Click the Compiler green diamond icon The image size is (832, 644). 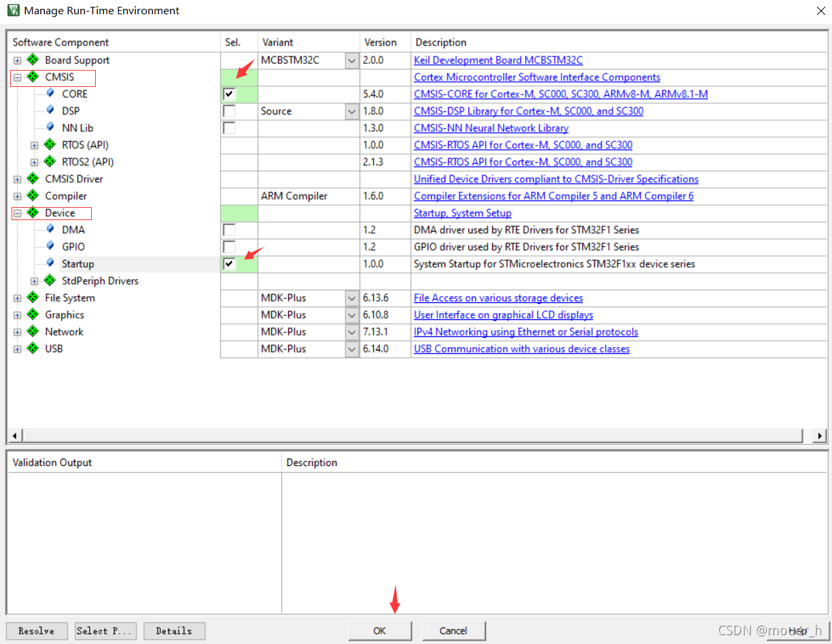tap(33, 196)
